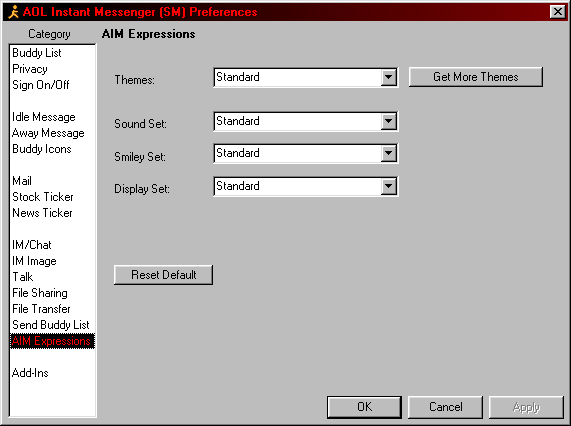
Task: Go to File Transfer preferences
Action: [x=42, y=309]
